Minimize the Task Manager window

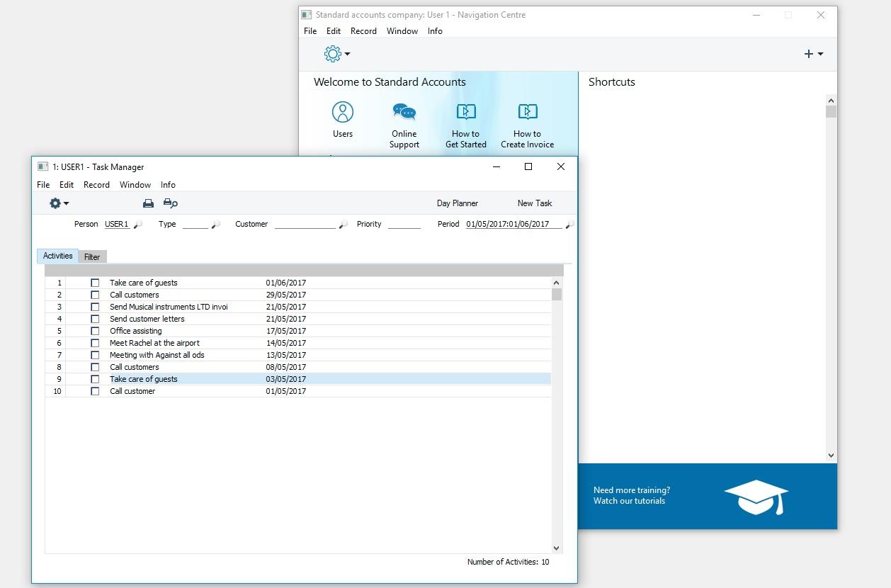(496, 166)
